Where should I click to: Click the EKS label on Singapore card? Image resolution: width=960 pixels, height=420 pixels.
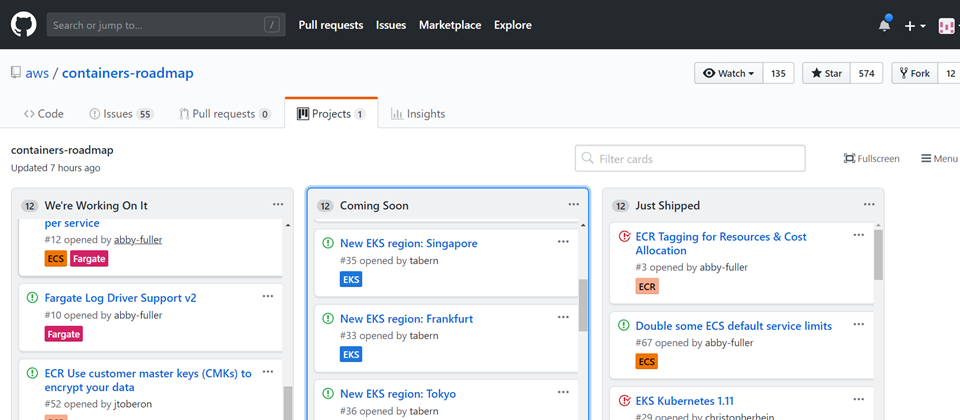point(351,280)
